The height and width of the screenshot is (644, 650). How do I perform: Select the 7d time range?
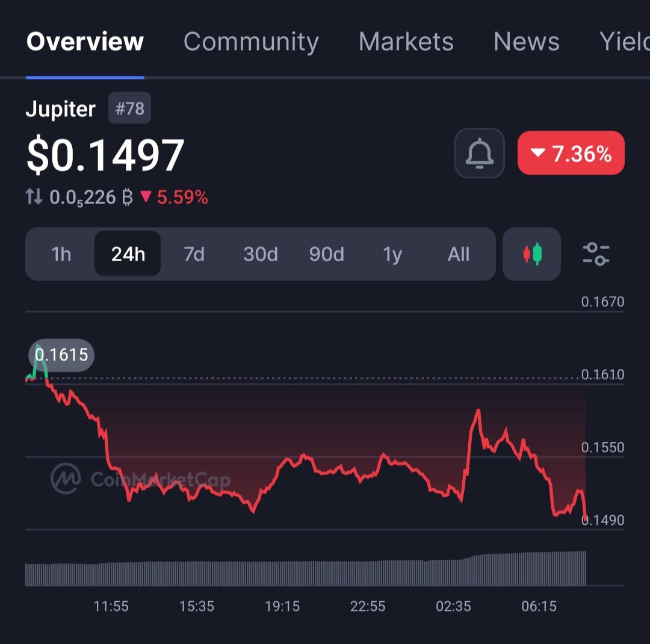[x=194, y=254]
